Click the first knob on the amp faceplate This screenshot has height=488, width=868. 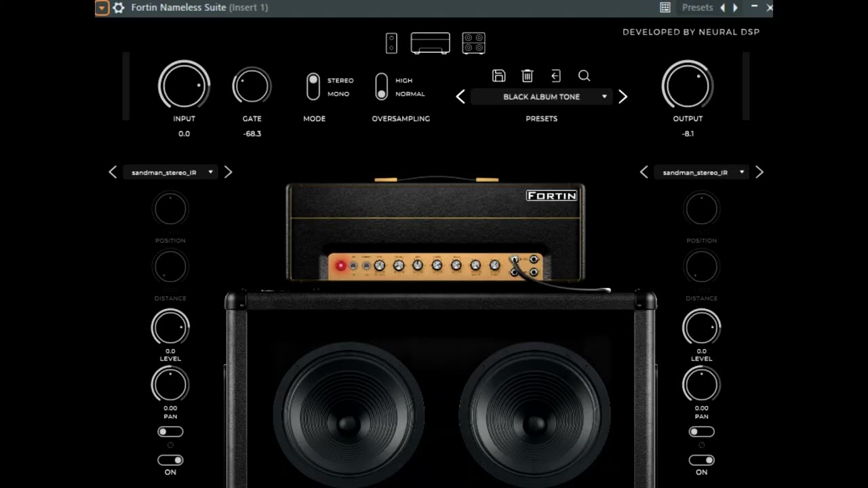380,266
